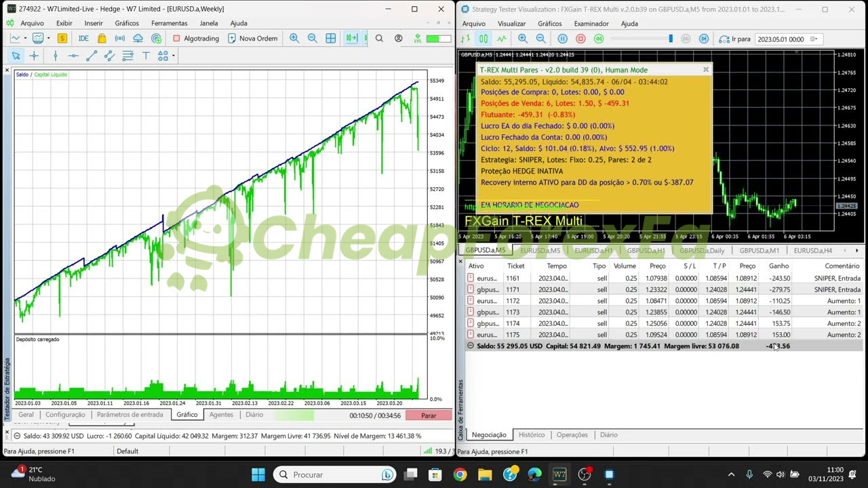Viewport: 868px width, 488px height.
Task: Open search with the magnifier icon
Action: click(x=379, y=39)
